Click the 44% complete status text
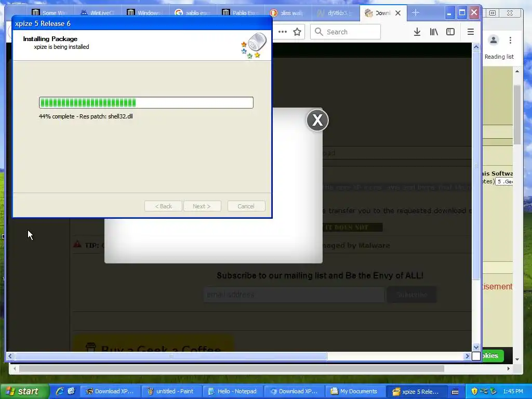The image size is (532, 399). [x=86, y=116]
